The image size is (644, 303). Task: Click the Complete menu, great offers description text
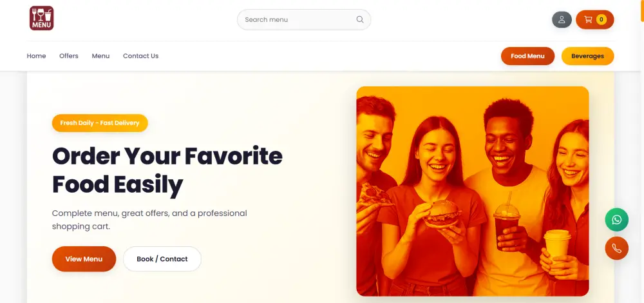(149, 219)
